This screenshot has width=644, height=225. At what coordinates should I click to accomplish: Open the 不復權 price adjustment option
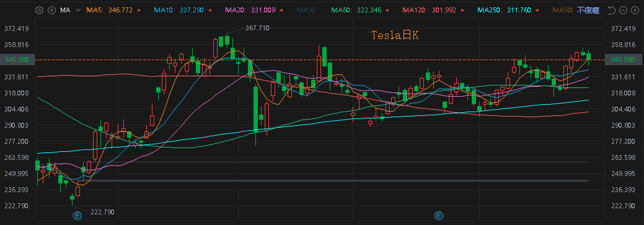pyautogui.click(x=588, y=11)
